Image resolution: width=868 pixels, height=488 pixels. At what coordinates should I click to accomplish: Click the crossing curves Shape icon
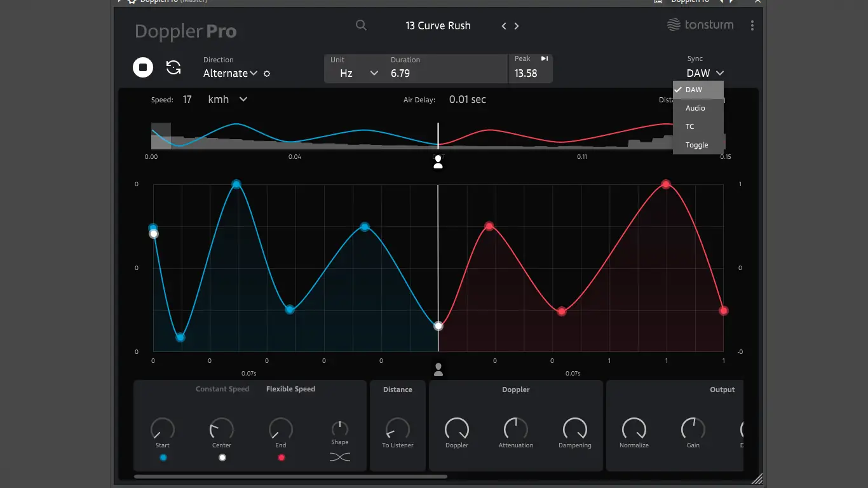click(x=340, y=457)
